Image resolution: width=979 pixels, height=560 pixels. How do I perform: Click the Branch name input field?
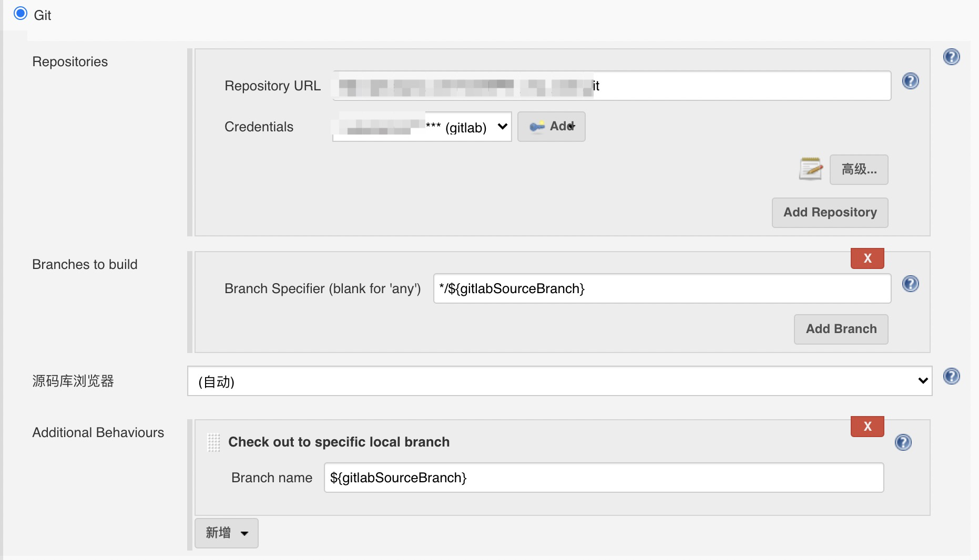point(603,478)
